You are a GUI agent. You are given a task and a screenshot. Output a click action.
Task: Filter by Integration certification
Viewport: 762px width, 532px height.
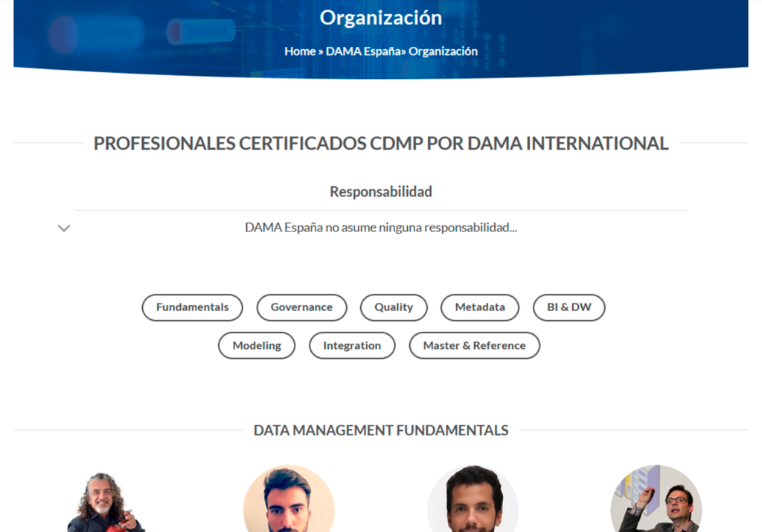pyautogui.click(x=352, y=345)
